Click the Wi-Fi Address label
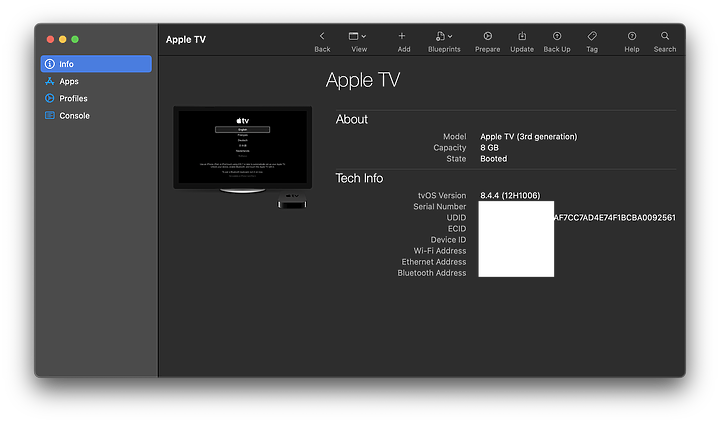The height and width of the screenshot is (423, 720). [439, 251]
